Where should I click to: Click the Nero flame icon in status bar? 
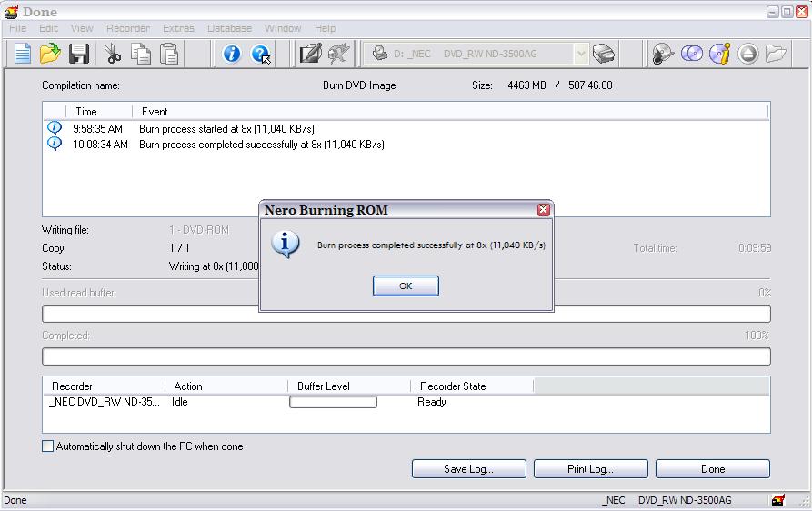pyautogui.click(x=777, y=500)
